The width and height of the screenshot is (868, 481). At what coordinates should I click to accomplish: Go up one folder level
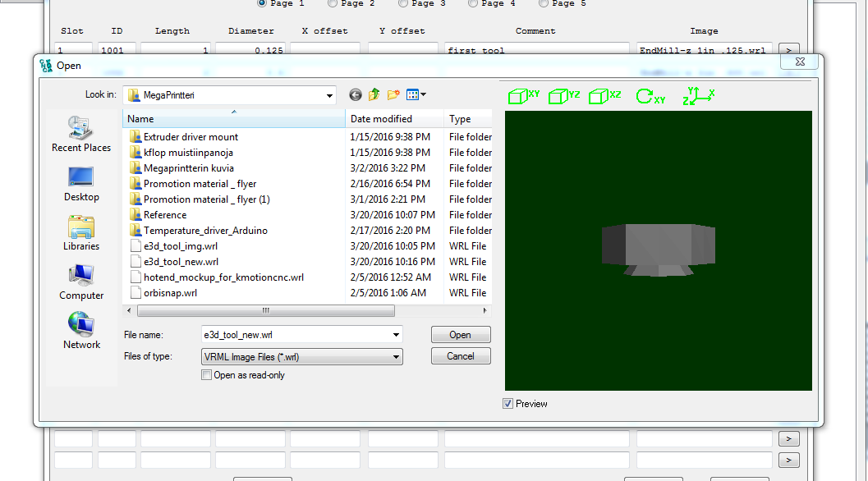(374, 94)
